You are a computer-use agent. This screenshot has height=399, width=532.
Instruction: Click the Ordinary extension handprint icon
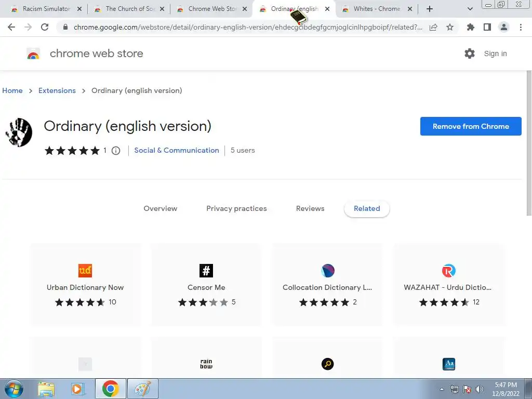19,132
